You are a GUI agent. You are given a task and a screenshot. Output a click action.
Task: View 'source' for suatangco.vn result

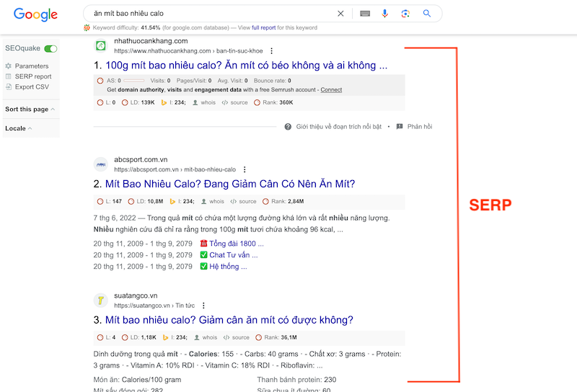point(237,337)
